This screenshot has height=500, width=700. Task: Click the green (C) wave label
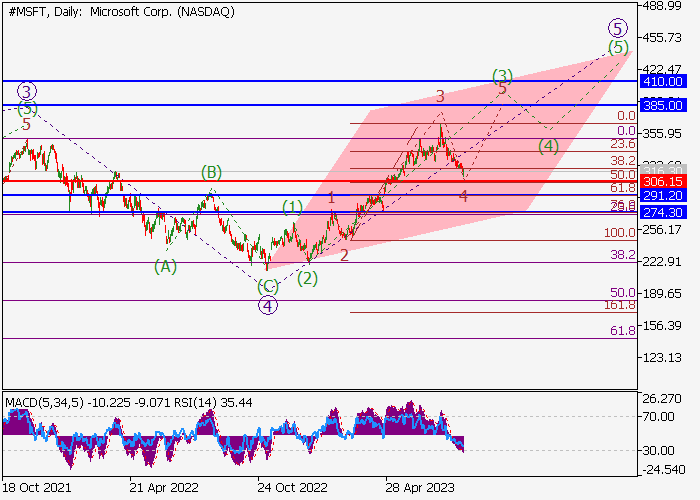[268, 286]
